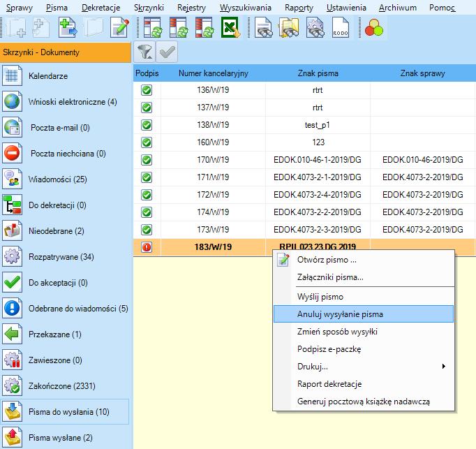Sort by Numer kancelaryjny column header

213,73
